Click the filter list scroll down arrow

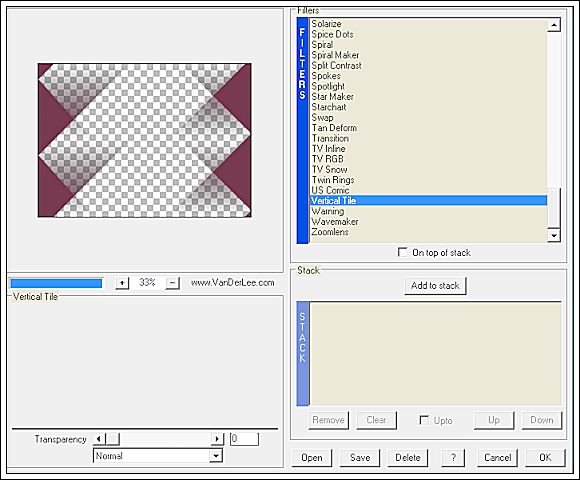click(x=554, y=235)
